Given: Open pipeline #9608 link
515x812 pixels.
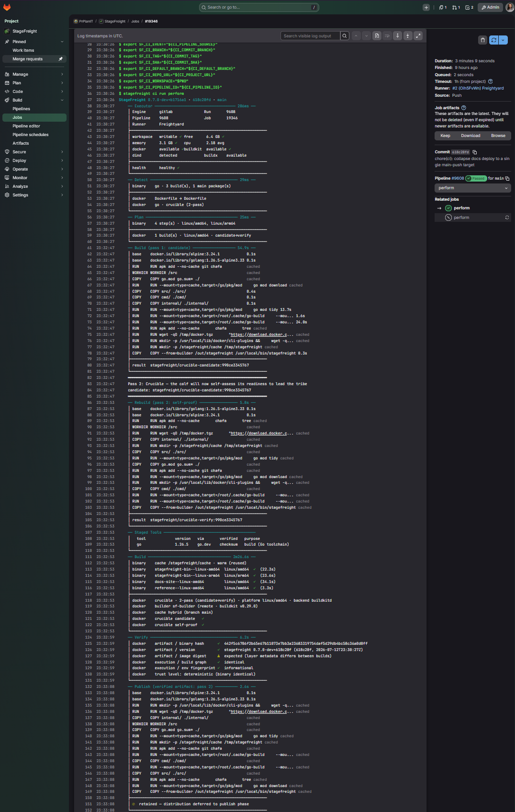Looking at the screenshot, I should tap(458, 178).
